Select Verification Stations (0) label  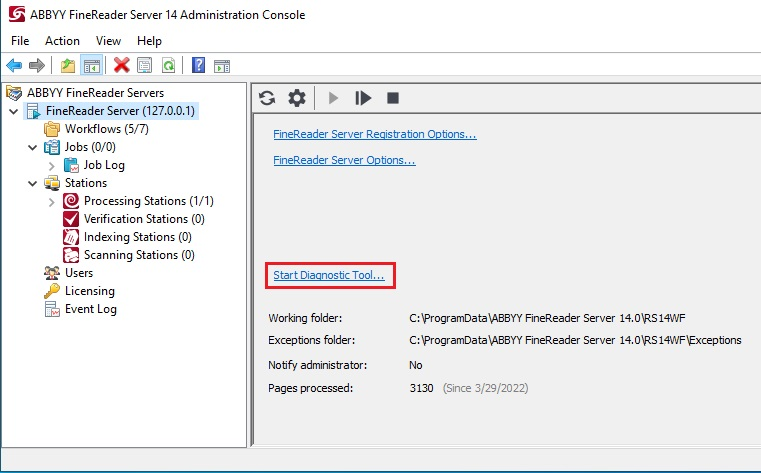pos(144,219)
